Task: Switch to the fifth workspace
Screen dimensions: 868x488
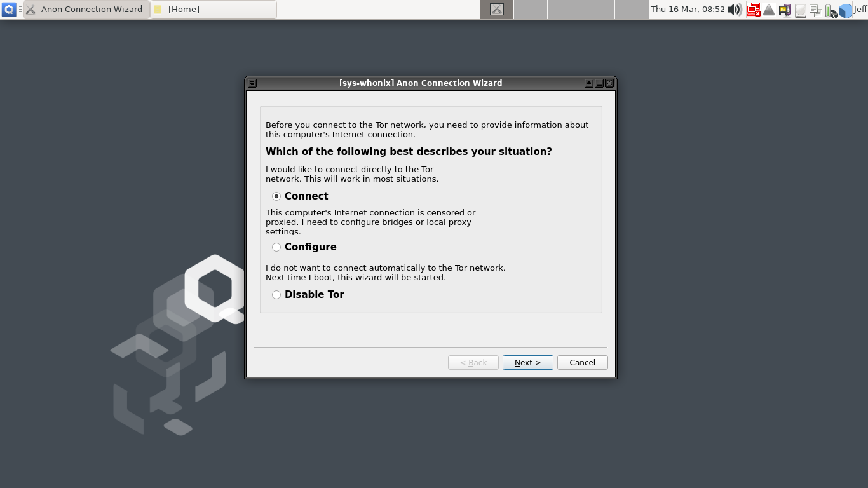Action: tap(632, 10)
